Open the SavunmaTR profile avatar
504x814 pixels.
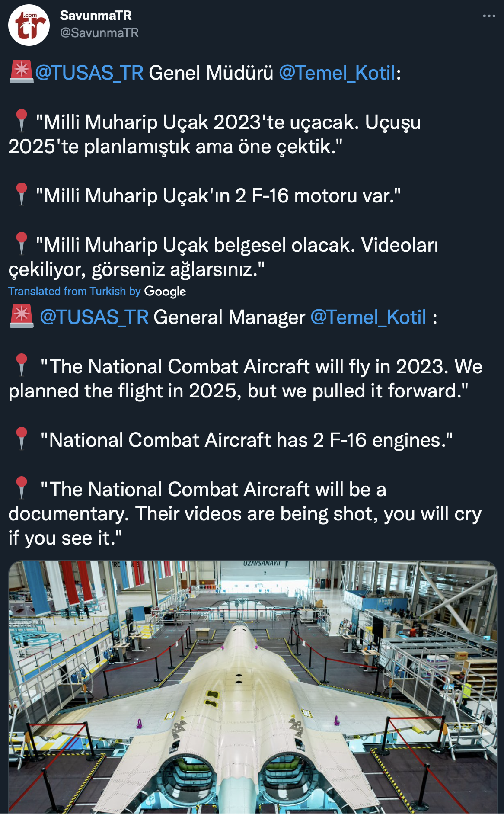point(29,25)
